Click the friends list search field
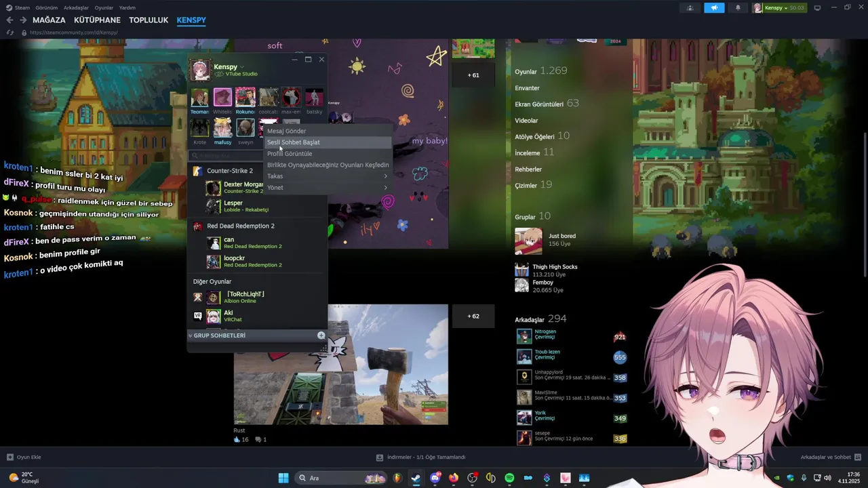The height and width of the screenshot is (488, 868). [227, 155]
